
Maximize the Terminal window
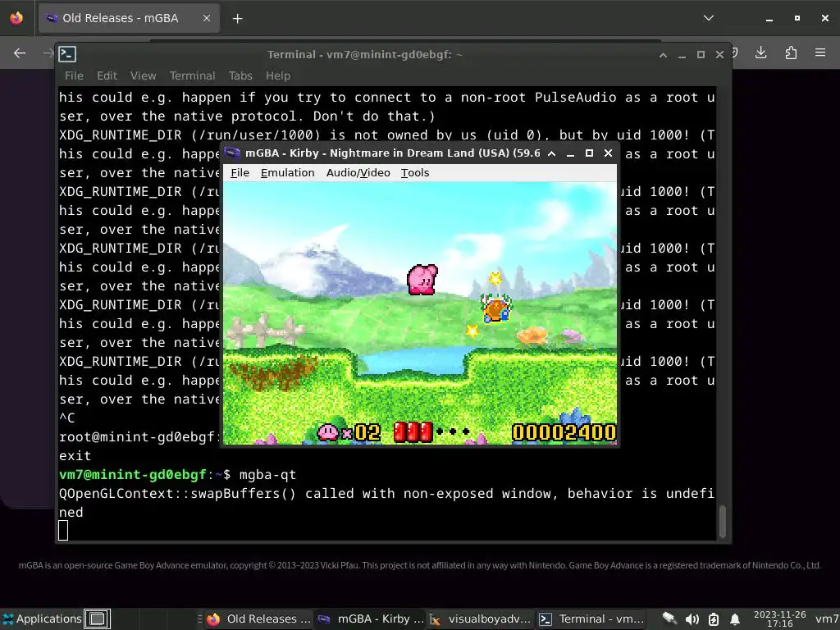[701, 55]
